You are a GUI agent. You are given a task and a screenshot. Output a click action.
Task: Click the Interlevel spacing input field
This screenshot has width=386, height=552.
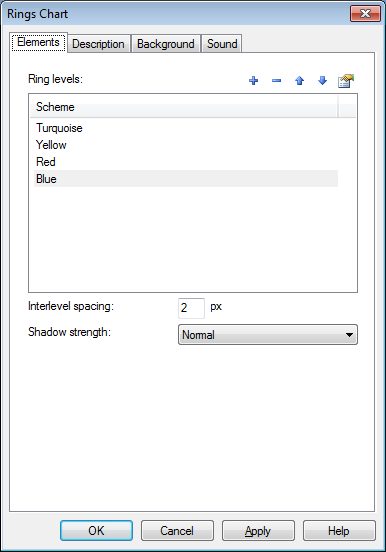[x=191, y=308]
